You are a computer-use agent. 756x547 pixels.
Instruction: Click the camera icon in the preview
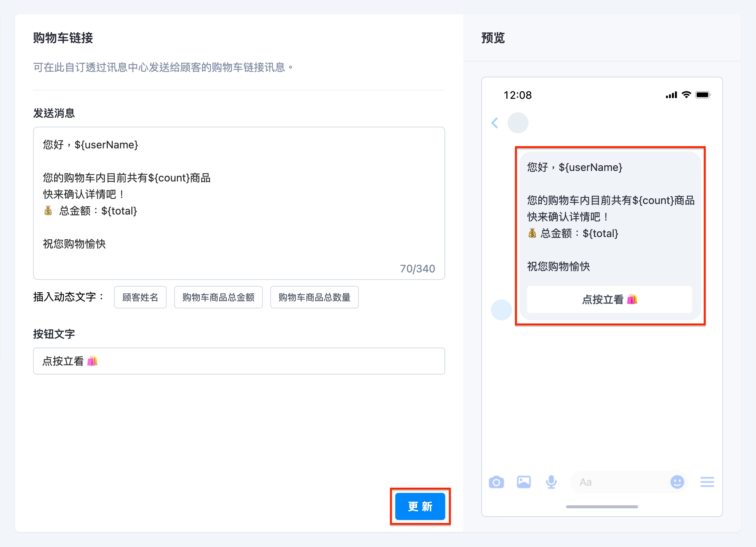496,482
